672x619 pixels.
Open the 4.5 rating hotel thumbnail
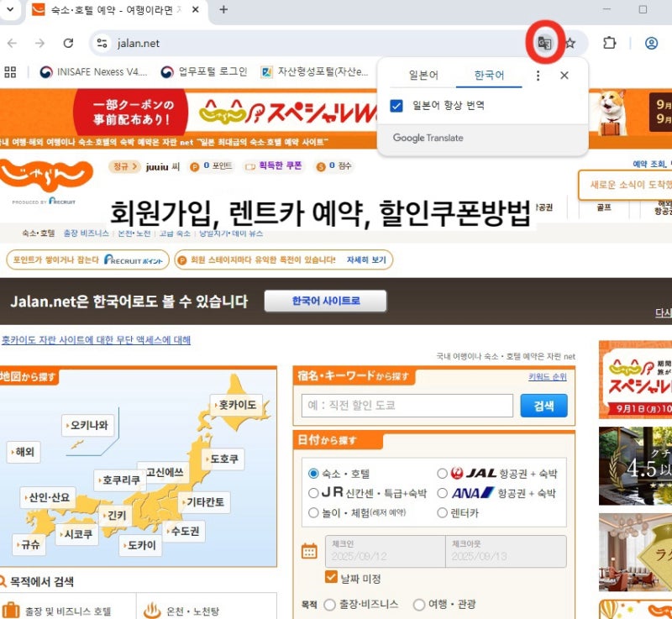pos(635,466)
